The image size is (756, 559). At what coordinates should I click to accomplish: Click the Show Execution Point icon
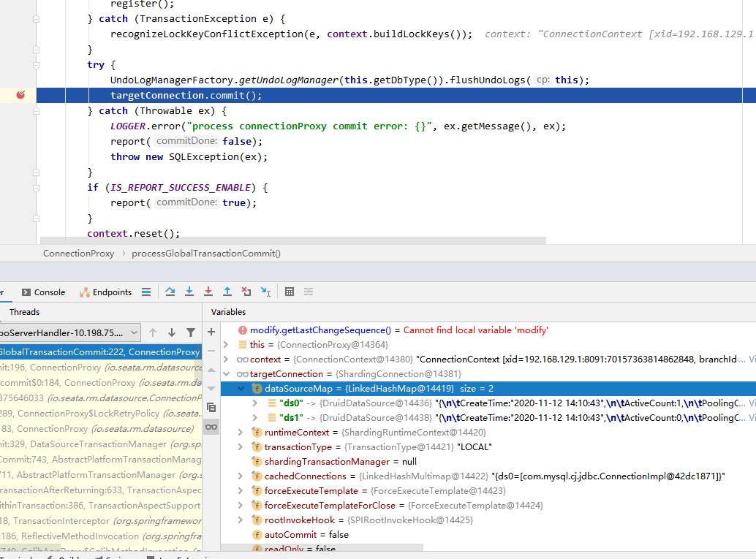click(x=146, y=292)
